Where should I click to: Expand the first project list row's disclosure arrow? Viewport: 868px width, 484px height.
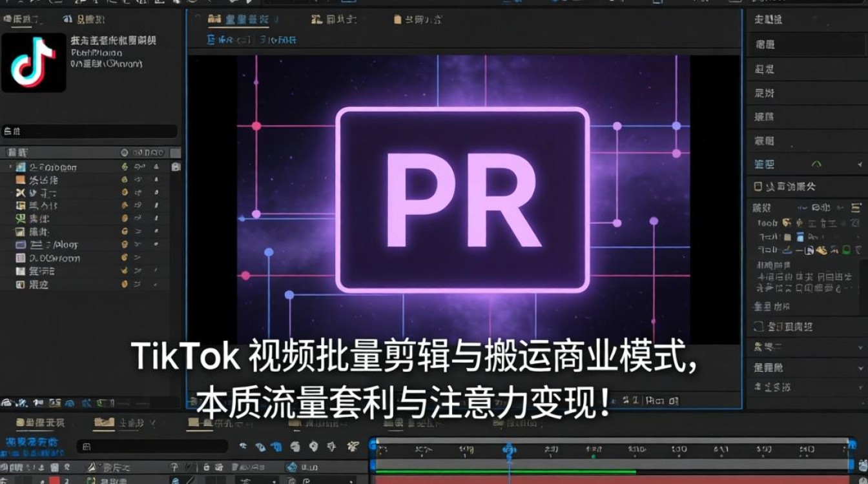pos(10,167)
